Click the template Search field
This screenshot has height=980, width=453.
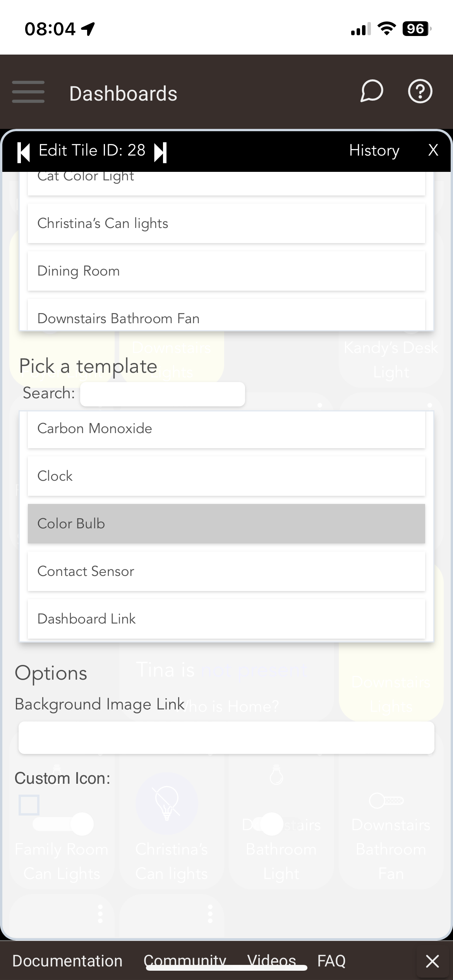(163, 394)
